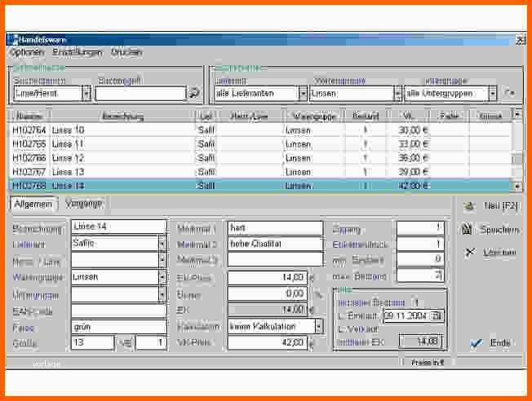532x401 pixels.
Task: Click the 'Bezeichnung' column header
Action: [123, 116]
